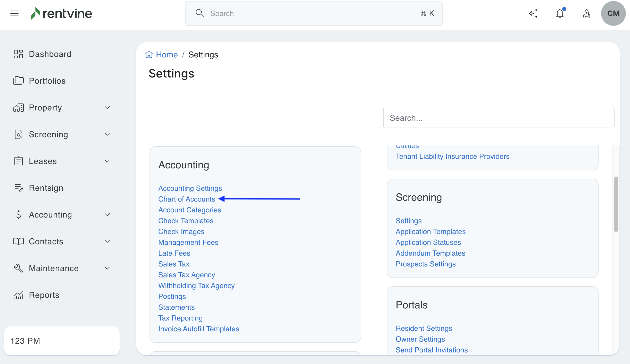This screenshot has width=630, height=364.
Task: Click the AI sparkle icon
Action: point(533,13)
